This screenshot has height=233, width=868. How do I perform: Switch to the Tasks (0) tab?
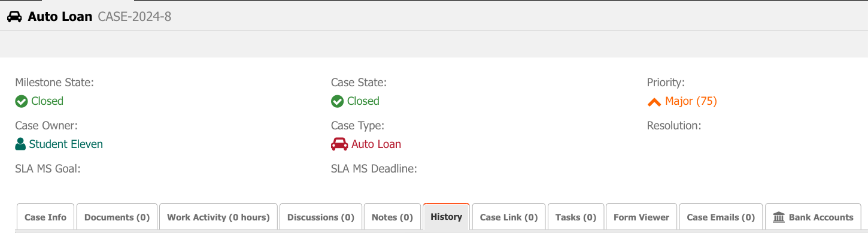point(576,217)
